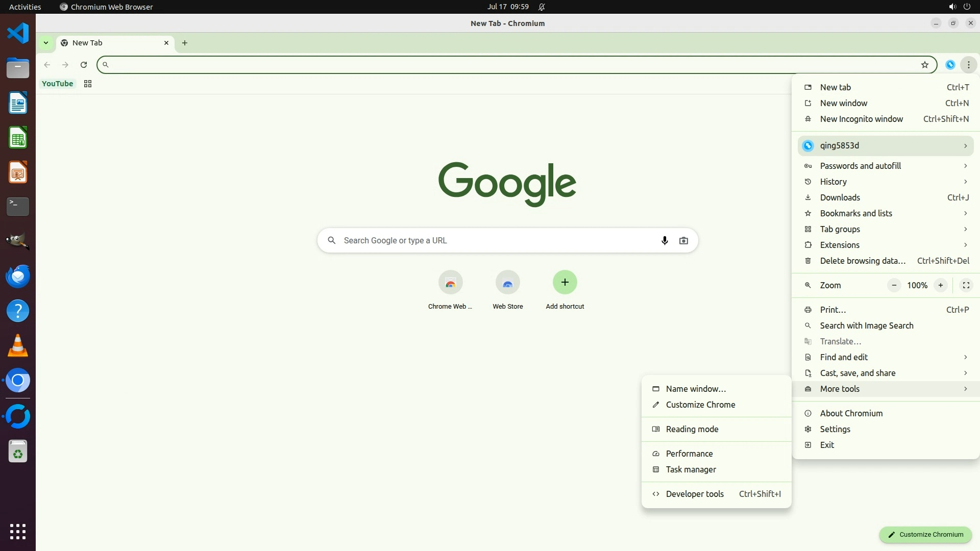Click the fullscreen icon next to Zoom
This screenshot has height=551, width=980.
pyautogui.click(x=966, y=285)
